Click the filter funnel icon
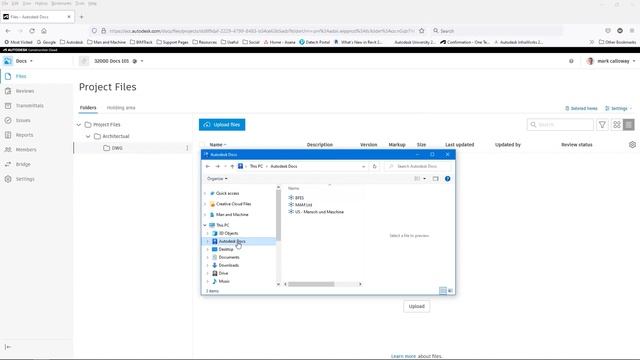The height and width of the screenshot is (360, 640). [602, 124]
